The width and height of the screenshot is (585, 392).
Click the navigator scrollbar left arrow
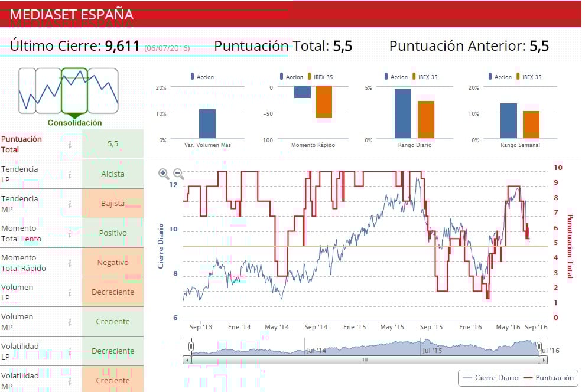pos(187,360)
